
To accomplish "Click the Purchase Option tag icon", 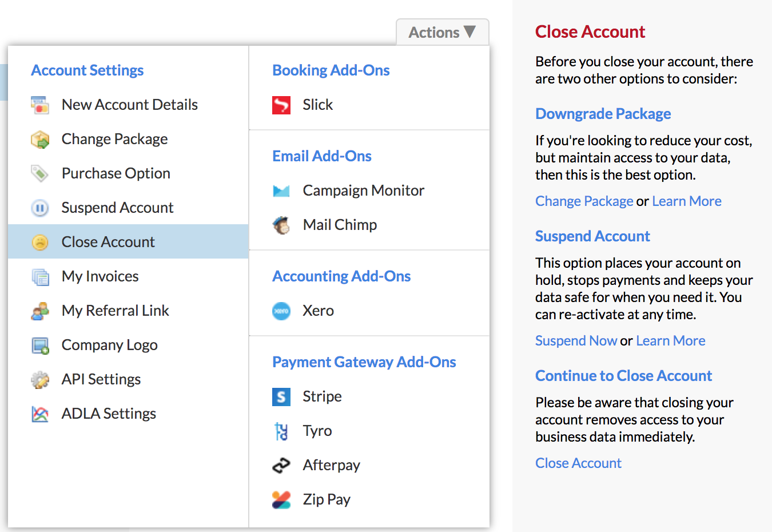I will coord(40,173).
